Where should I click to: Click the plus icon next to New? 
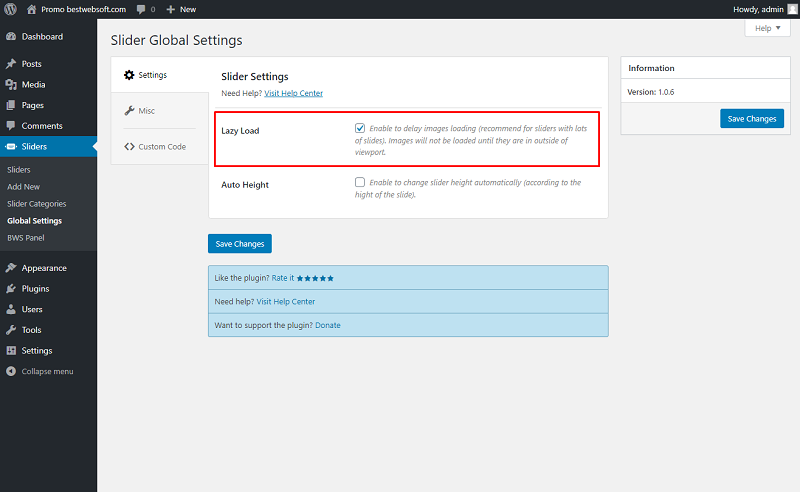[170, 9]
